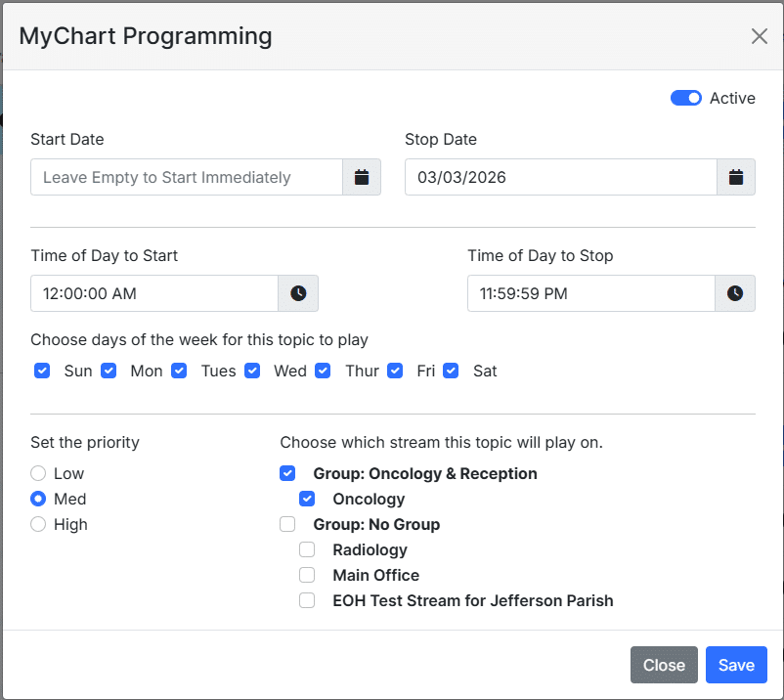784x700 pixels.
Task: Toggle the Active switch off
Action: (x=685, y=98)
